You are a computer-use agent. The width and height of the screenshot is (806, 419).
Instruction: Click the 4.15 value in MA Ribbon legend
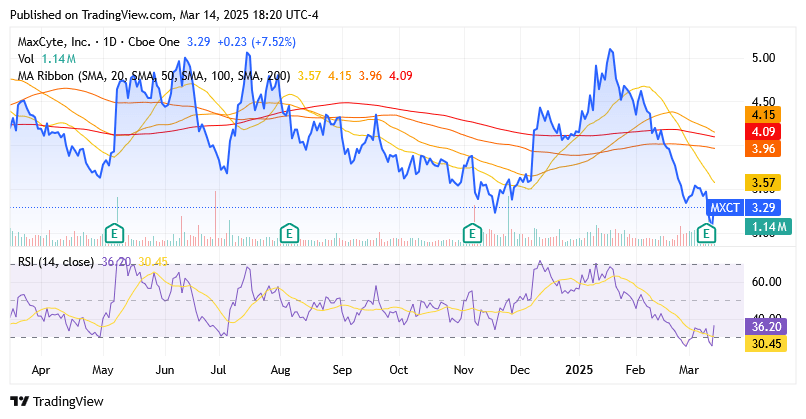point(340,76)
